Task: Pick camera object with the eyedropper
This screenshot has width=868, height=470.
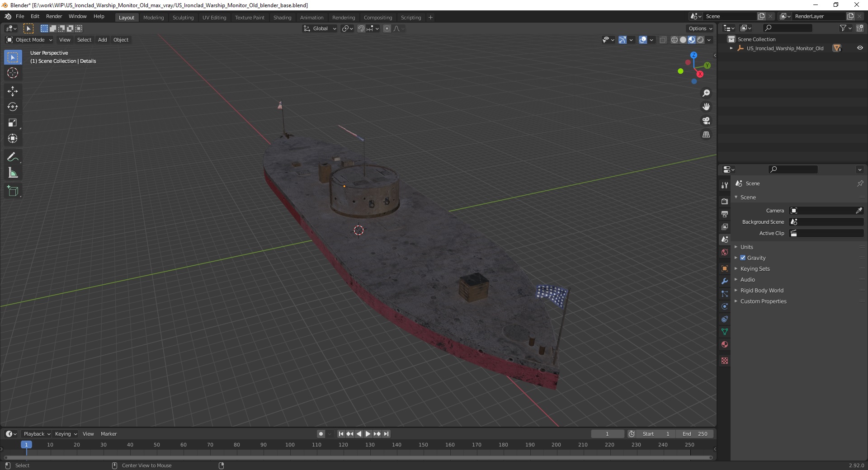Action: 859,211
